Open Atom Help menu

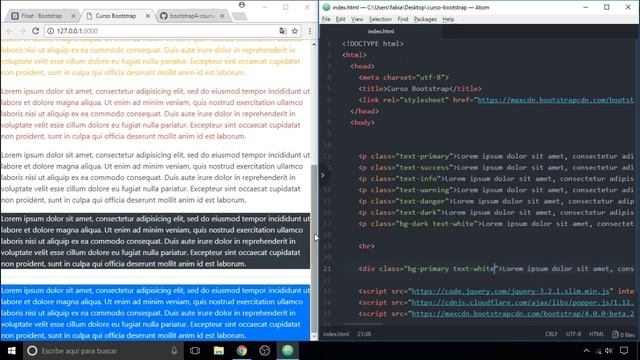click(448, 19)
